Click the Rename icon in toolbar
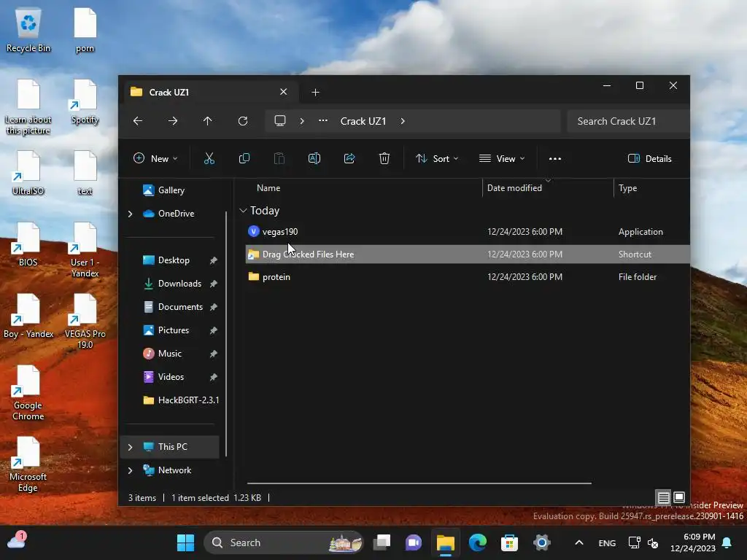Image resolution: width=747 pixels, height=560 pixels. tap(314, 158)
